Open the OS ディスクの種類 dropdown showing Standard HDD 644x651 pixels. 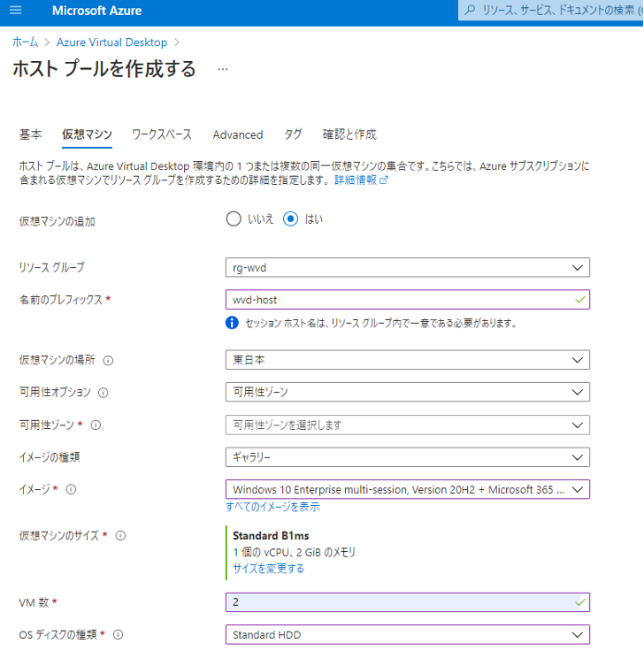pyautogui.click(x=407, y=634)
